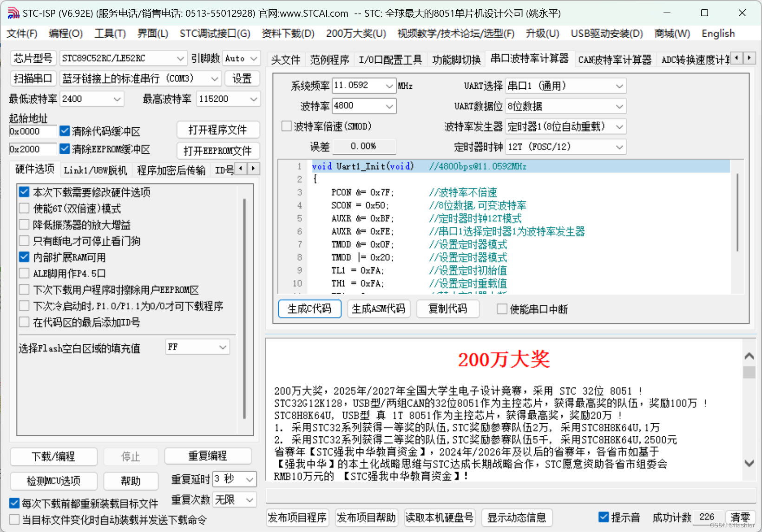Open STC调试接口(G) menu
This screenshot has width=762, height=532.
[x=215, y=33]
